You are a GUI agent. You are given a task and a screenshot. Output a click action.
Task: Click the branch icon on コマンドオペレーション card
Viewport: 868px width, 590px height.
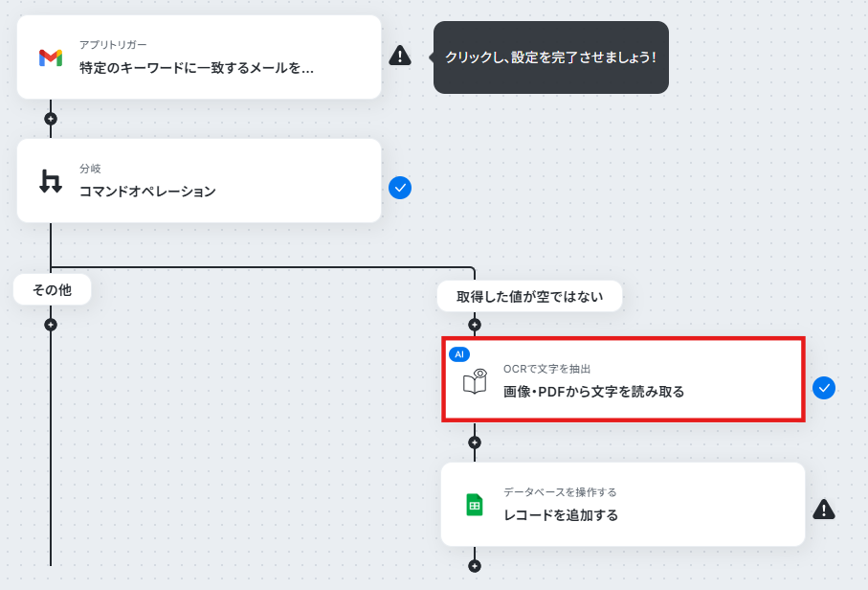[51, 181]
